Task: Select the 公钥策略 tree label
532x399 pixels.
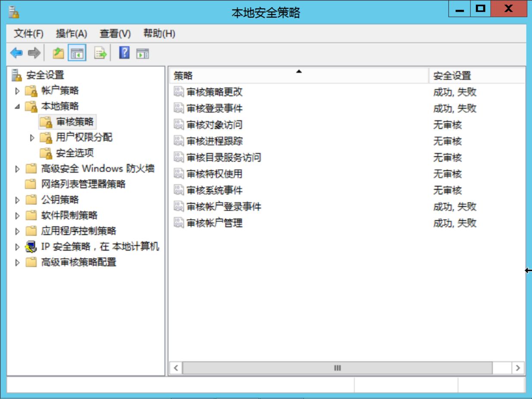Action: pyautogui.click(x=60, y=200)
